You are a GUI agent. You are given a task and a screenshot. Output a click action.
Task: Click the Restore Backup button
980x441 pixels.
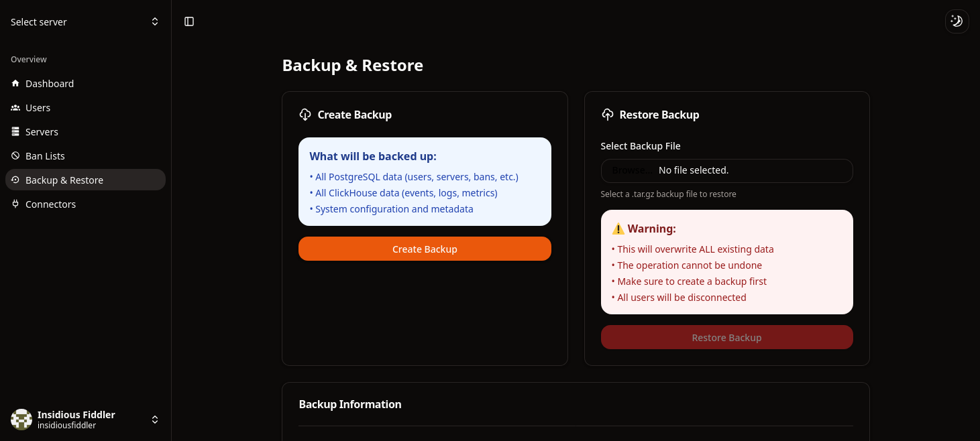coord(726,337)
